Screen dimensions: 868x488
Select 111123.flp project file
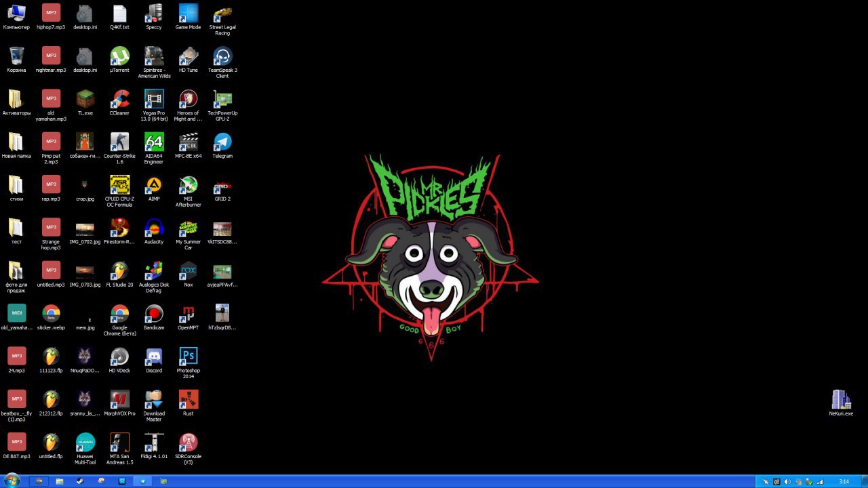click(51, 360)
